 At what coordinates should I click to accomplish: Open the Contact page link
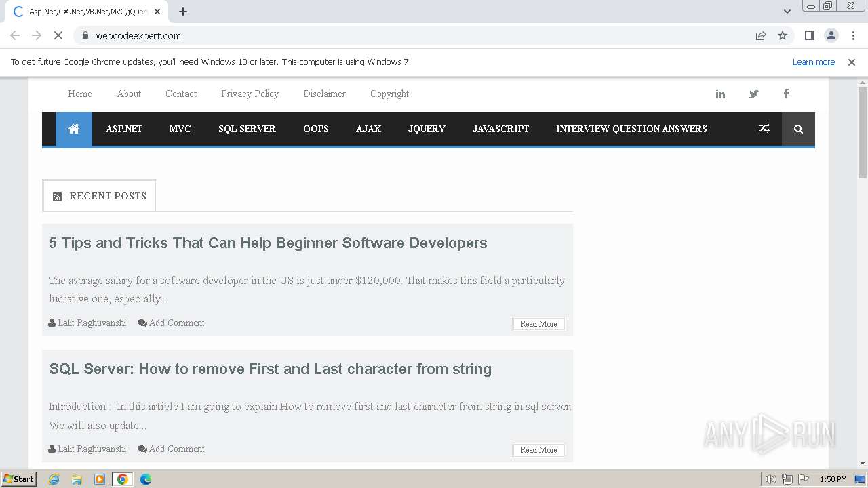pyautogui.click(x=181, y=94)
